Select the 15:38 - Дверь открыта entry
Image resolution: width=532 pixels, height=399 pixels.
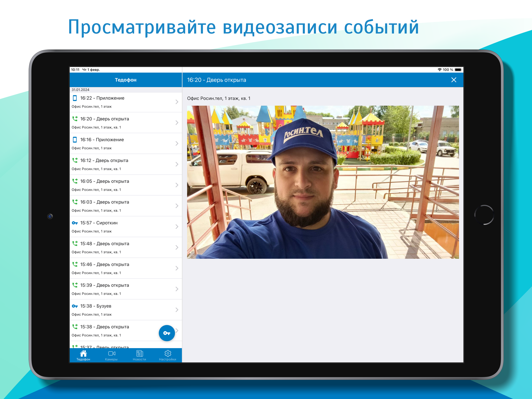pos(126,331)
